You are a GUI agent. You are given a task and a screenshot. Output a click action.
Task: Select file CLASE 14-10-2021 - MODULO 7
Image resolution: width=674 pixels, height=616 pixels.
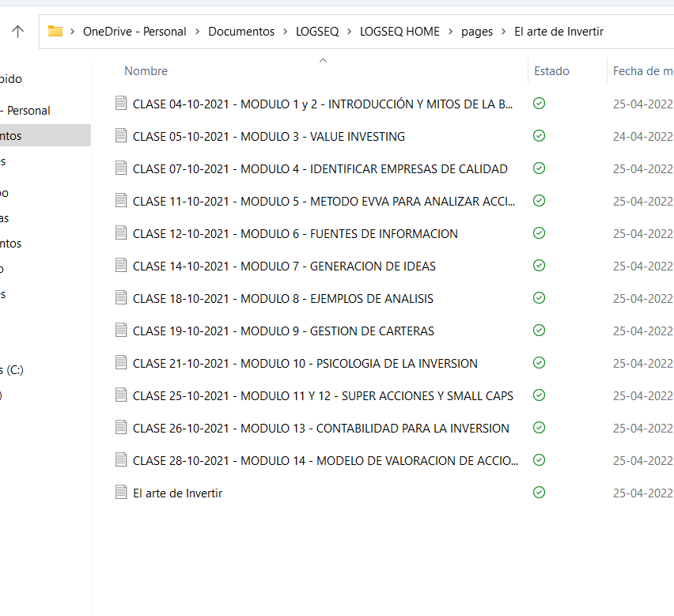coord(284,266)
